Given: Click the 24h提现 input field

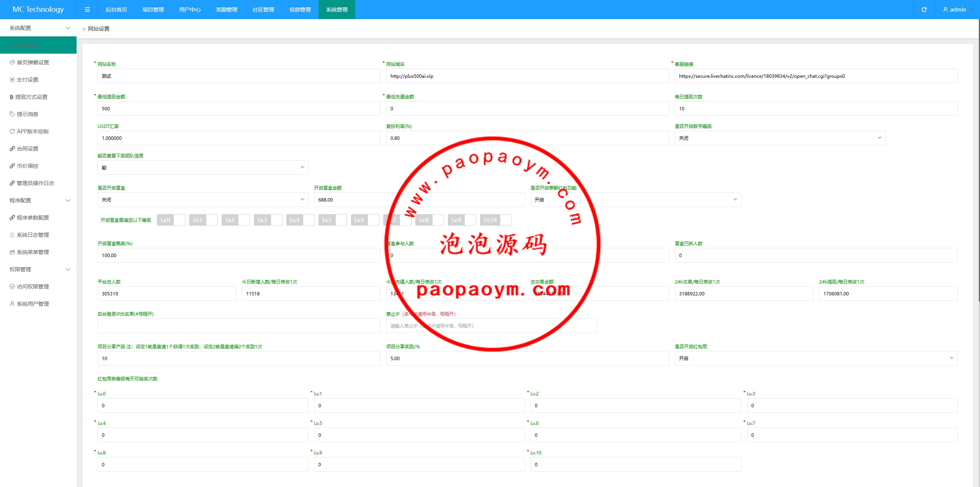Looking at the screenshot, I should 889,294.
